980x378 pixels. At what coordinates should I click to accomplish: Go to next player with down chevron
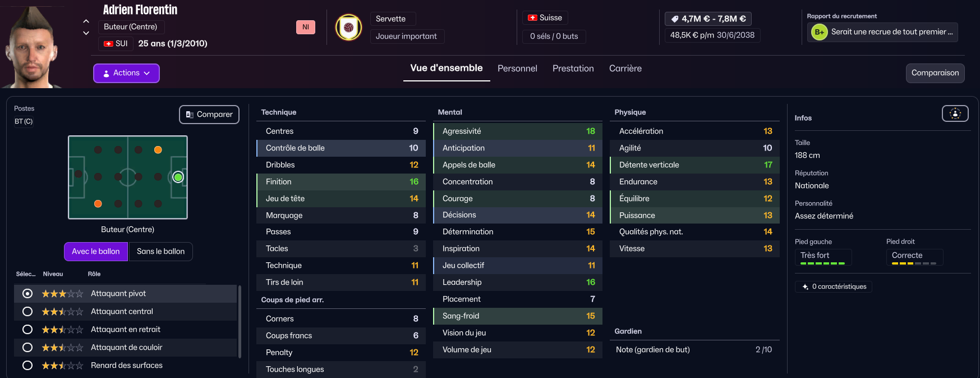[x=86, y=33]
